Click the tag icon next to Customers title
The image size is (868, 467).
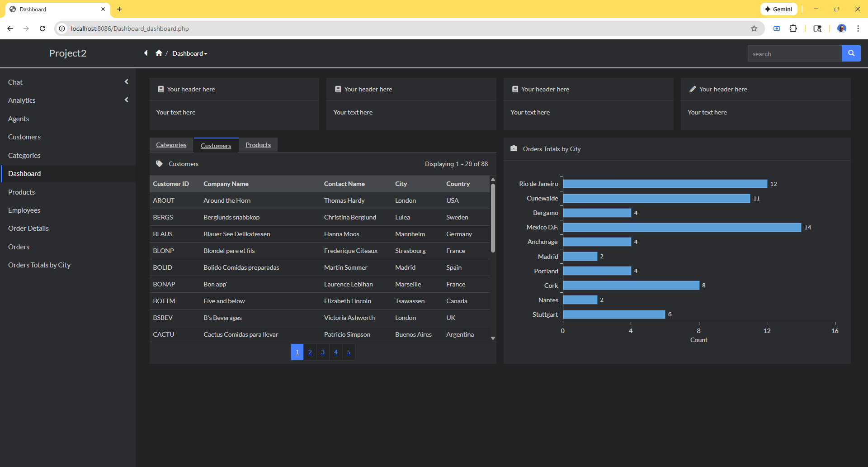tap(159, 164)
